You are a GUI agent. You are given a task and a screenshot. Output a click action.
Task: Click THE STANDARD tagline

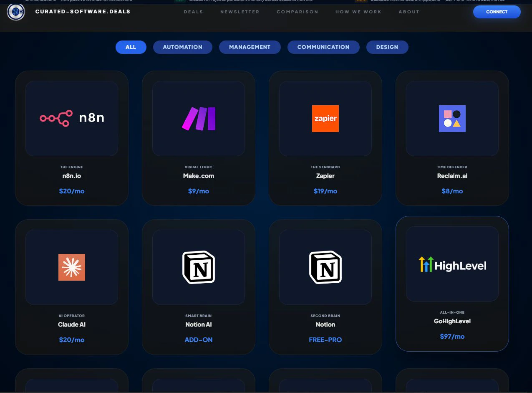[325, 167]
